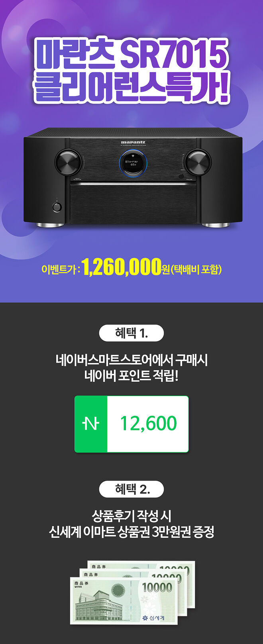Click the 신세계 이마트 상품권 3만원권 증정 text

pyautogui.click(x=131, y=532)
